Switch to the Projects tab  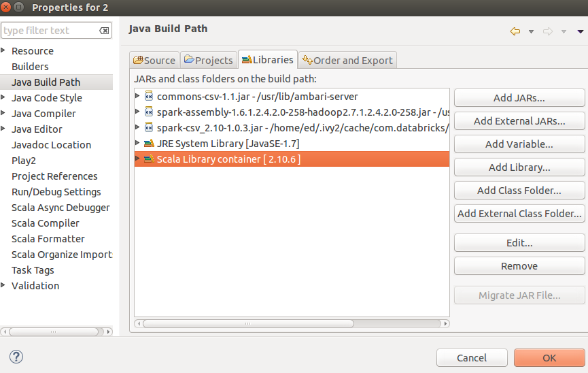[209, 60]
